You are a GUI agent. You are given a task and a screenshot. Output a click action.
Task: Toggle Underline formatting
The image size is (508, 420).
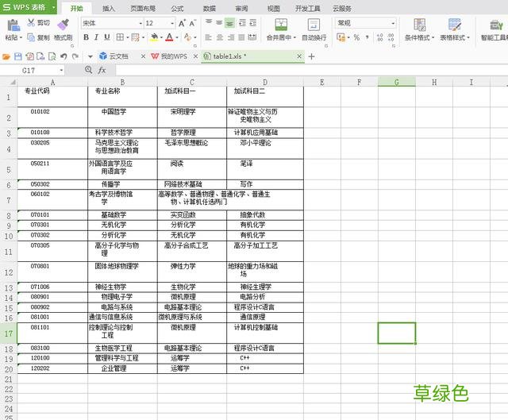107,37
